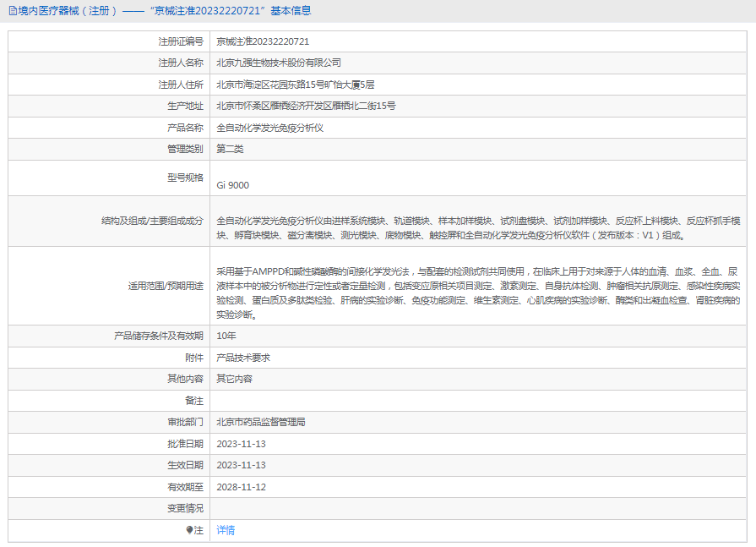Click the bullet icon next to 注
The height and width of the screenshot is (547, 756).
(x=189, y=530)
